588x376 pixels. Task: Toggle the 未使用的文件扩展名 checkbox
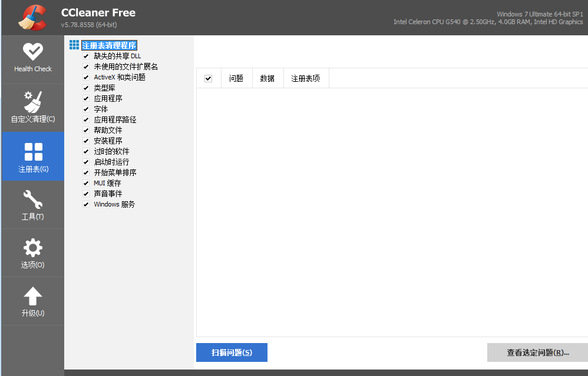coord(86,66)
